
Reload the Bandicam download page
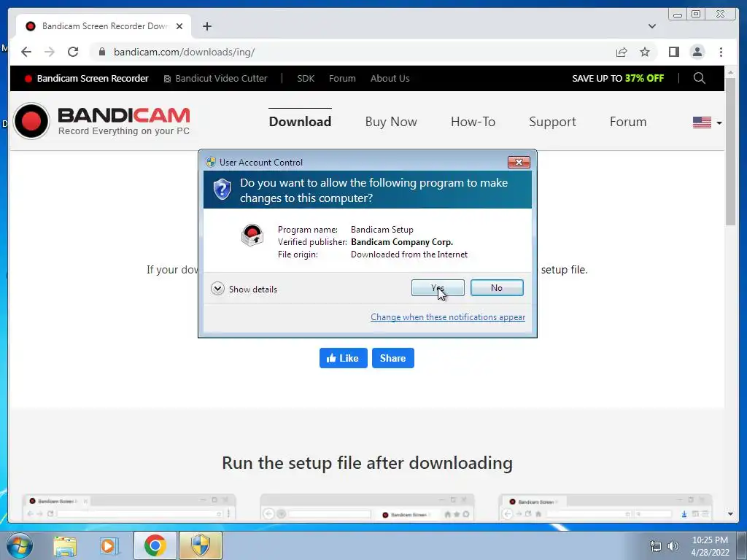tap(73, 52)
